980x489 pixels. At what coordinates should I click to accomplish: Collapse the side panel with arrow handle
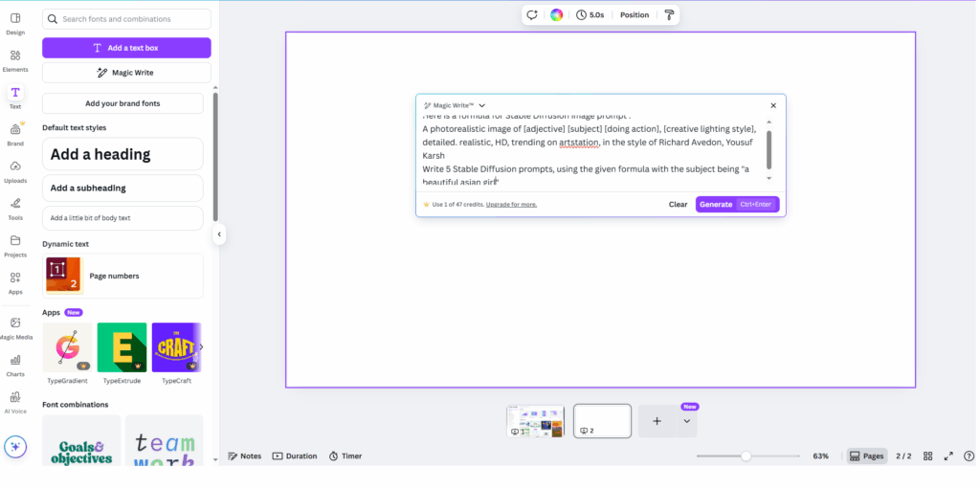[219, 234]
